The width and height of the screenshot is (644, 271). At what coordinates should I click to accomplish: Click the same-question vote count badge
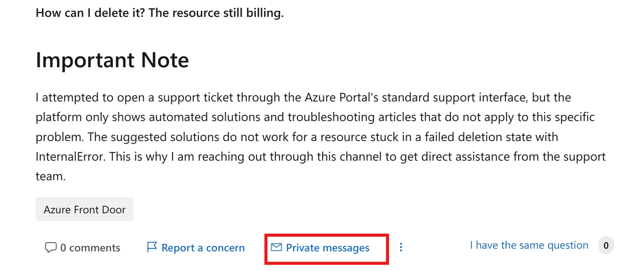606,245
